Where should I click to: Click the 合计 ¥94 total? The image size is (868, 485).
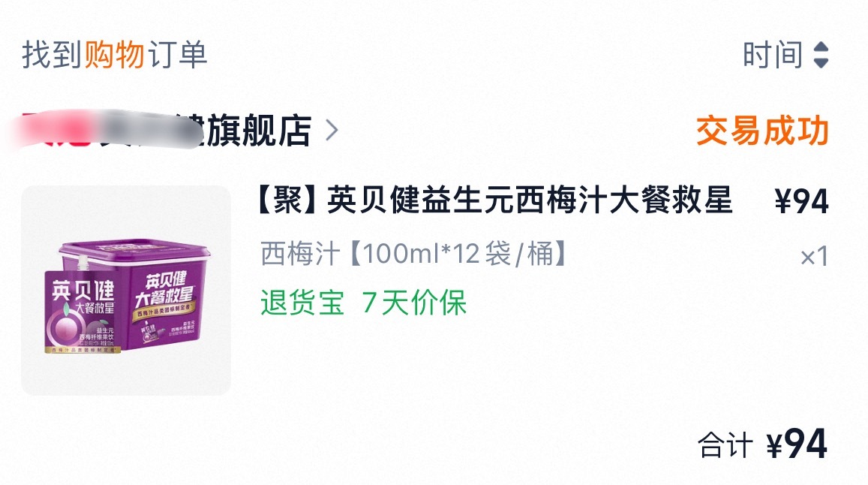763,444
